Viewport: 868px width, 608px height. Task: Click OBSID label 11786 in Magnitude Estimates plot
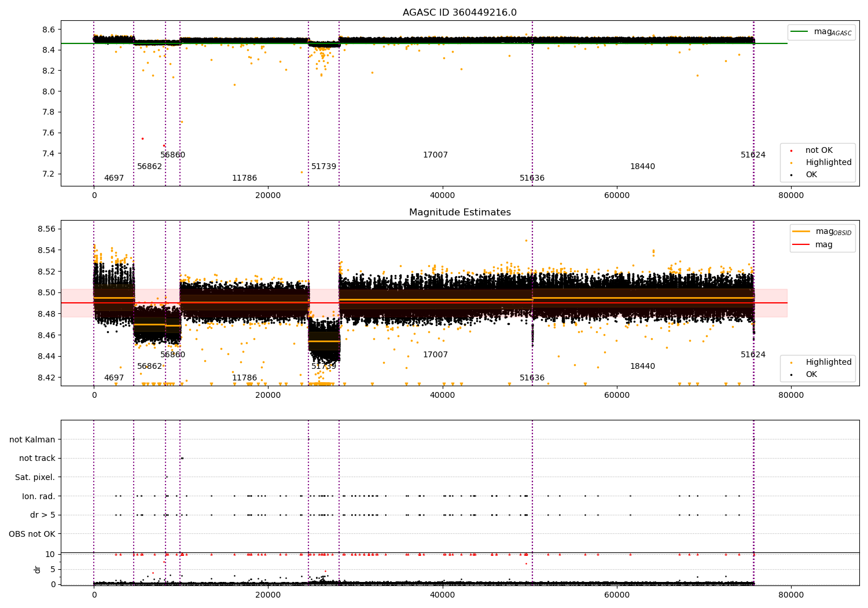(x=244, y=378)
